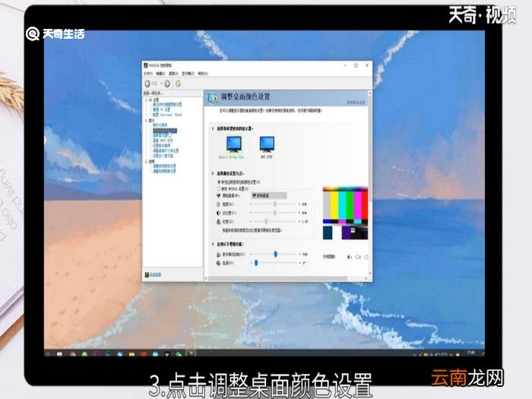Click the minus button of 灰度 slider
This screenshot has height=399, width=532.
(x=251, y=222)
